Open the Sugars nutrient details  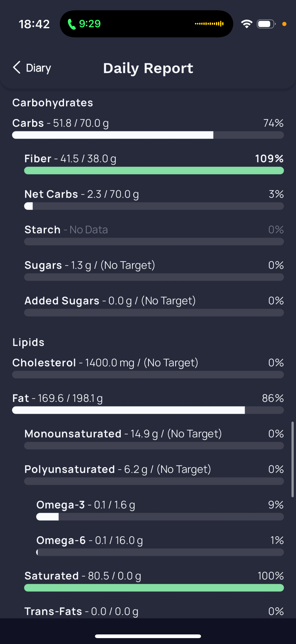pos(154,270)
